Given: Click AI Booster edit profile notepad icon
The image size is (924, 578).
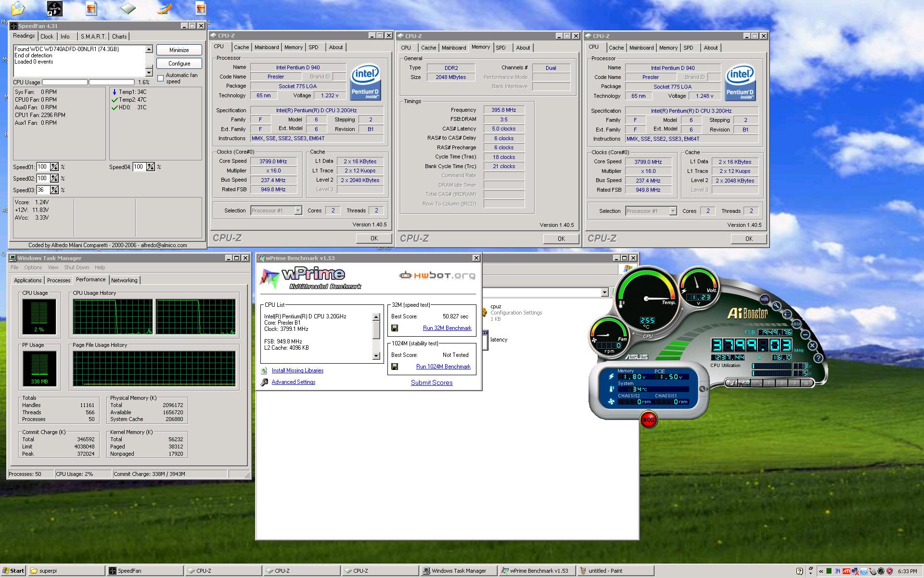Looking at the screenshot, I should pos(732,383).
